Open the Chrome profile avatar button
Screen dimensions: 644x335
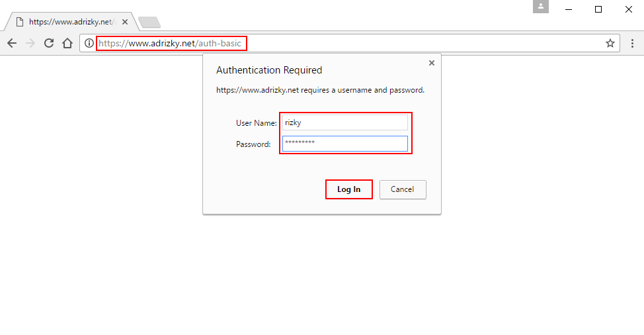point(541,7)
